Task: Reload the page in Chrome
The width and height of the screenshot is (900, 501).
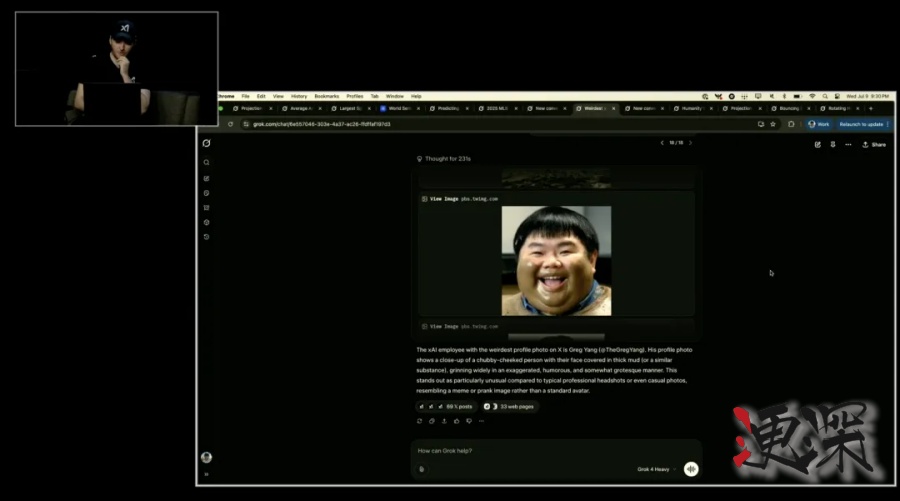Action: [230, 124]
